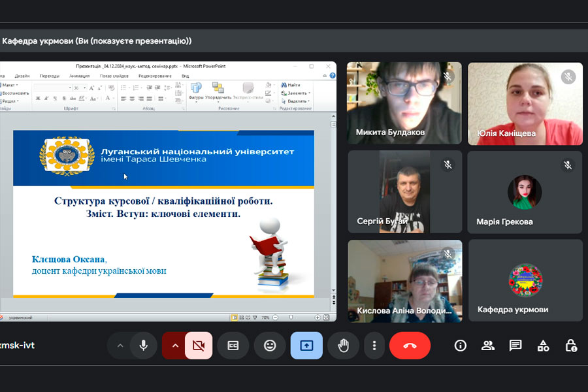This screenshot has width=588, height=392.
Task: Toggle underline Ч formatting
Action: tap(55, 98)
